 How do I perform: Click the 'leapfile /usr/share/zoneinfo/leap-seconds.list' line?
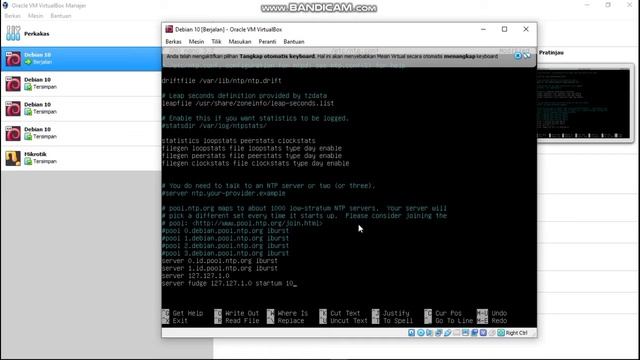tap(248, 103)
